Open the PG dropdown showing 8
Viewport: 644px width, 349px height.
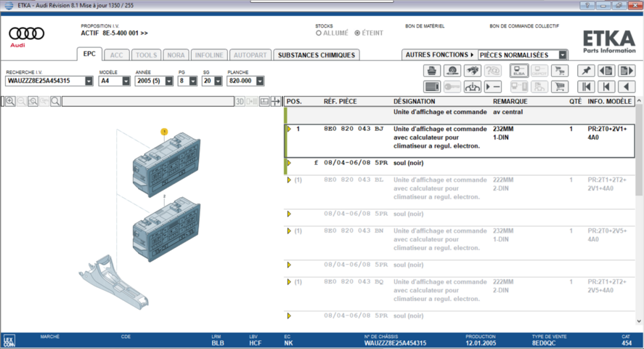coord(193,81)
